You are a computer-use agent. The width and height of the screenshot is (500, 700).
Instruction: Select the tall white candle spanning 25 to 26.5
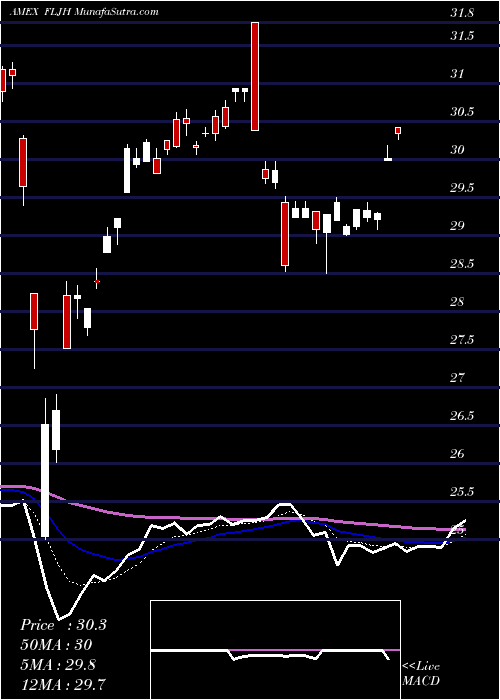pos(45,469)
